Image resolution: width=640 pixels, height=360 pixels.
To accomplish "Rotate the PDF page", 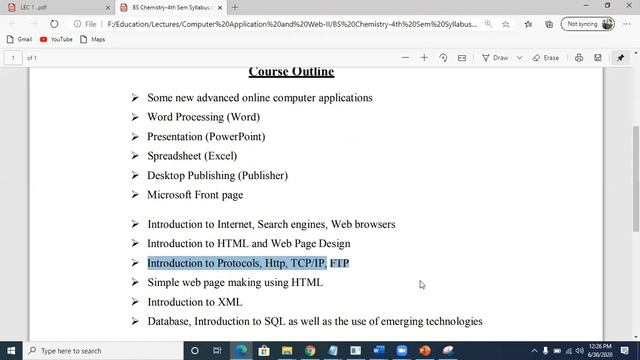I will (x=443, y=58).
